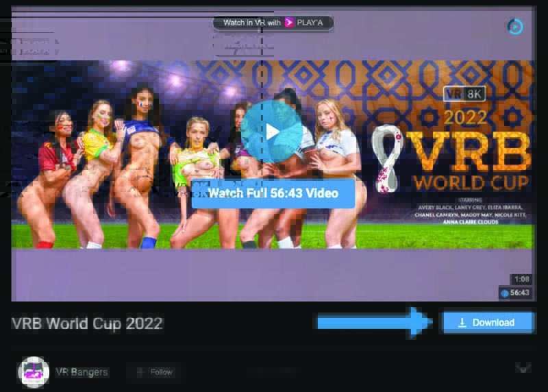
Task: Click the blue circular icon in top-right corner
Action: tap(514, 27)
